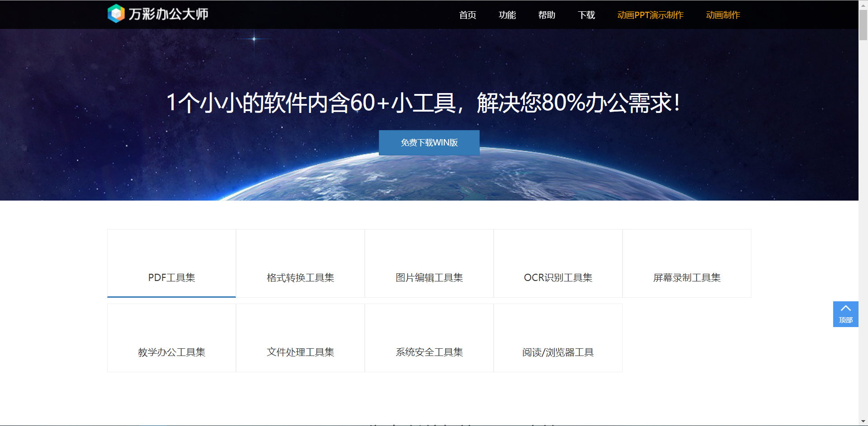This screenshot has height=426, width=868.
Task: Open the 下载 menu item
Action: 586,15
